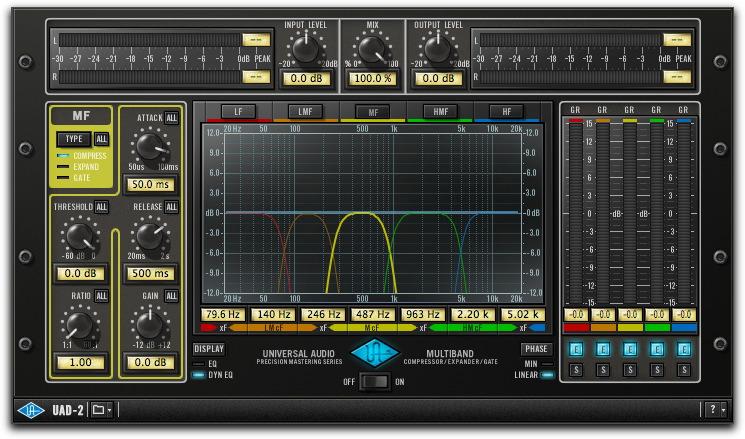Click the 50.0 ms attack value field
The image size is (745, 439).
150,184
